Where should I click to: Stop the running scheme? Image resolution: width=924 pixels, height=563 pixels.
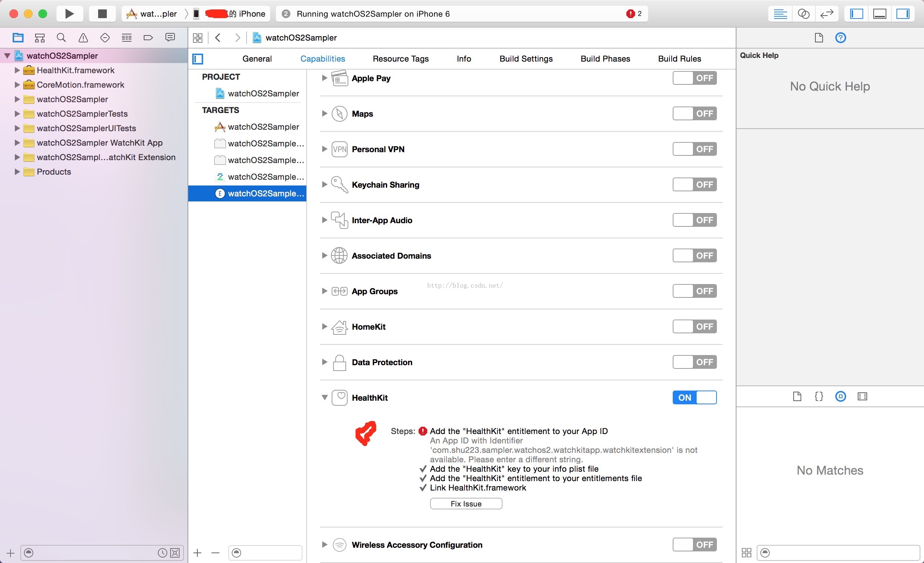(x=102, y=14)
